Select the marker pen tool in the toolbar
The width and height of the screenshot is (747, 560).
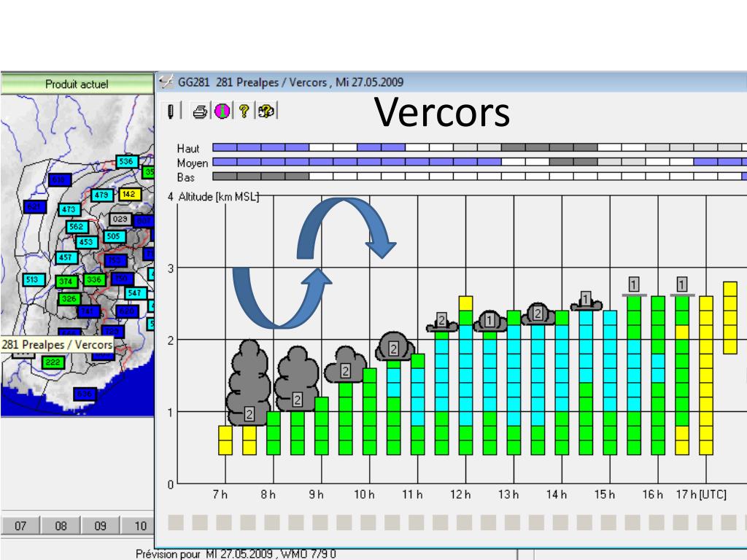(171, 112)
